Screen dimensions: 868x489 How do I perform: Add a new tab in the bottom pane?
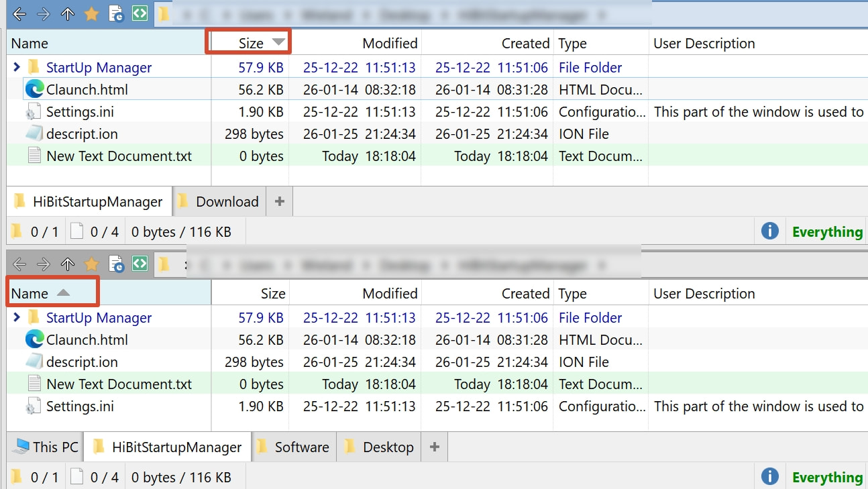click(x=434, y=447)
